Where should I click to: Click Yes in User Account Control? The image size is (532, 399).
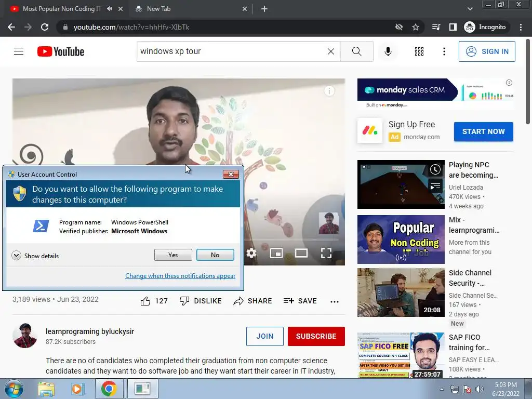coord(173,255)
